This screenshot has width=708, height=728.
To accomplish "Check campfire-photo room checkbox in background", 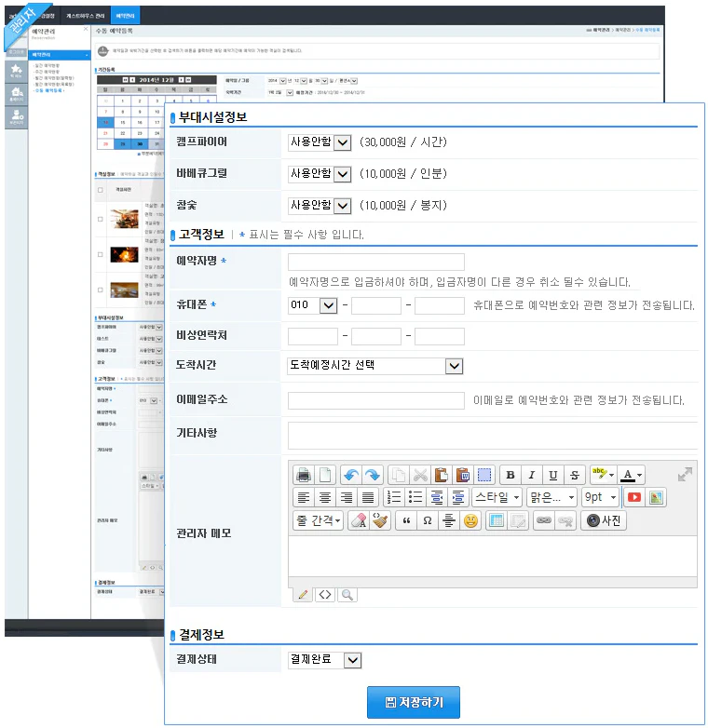I will pyautogui.click(x=100, y=254).
